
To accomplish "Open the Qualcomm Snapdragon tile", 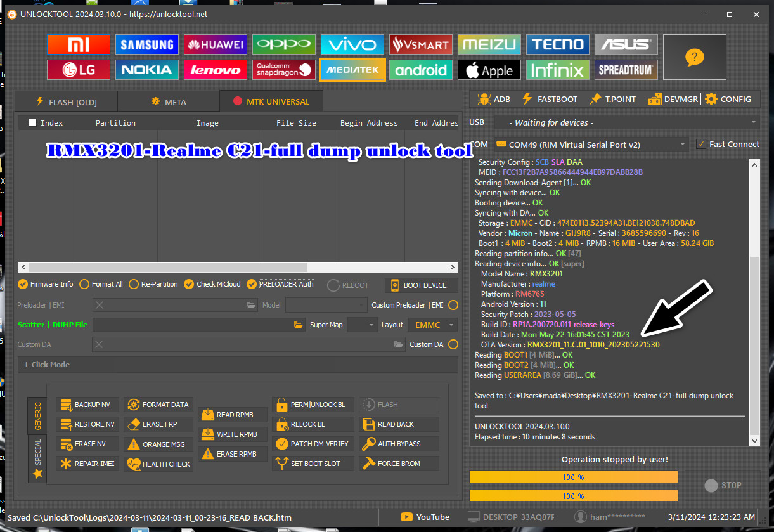I will pos(284,70).
